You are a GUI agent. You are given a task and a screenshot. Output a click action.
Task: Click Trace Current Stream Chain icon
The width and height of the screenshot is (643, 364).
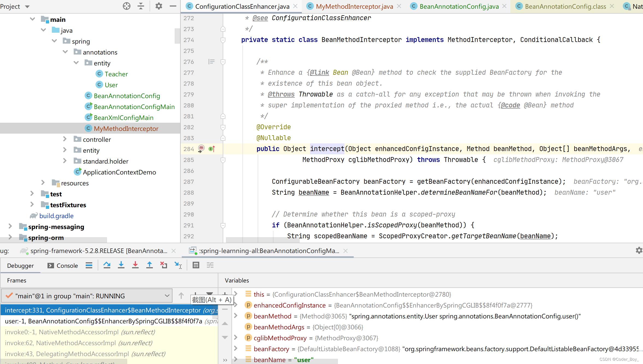[210, 265]
